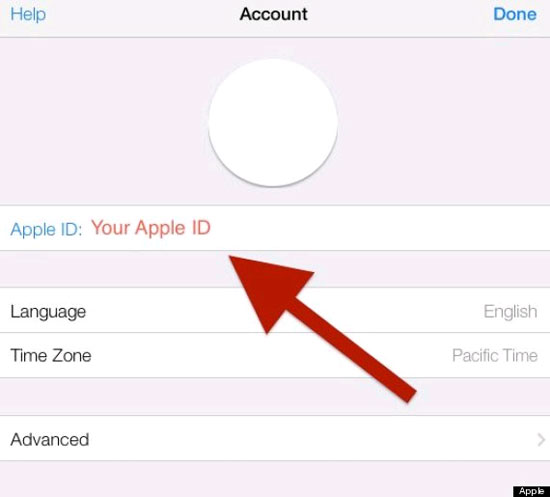Viewport: 550px width, 497px height.
Task: Click the Account title in header
Action: point(274,14)
